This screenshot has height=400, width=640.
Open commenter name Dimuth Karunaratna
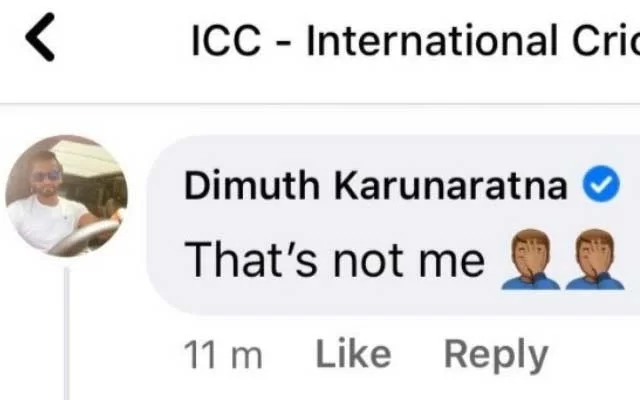pyautogui.click(x=376, y=186)
